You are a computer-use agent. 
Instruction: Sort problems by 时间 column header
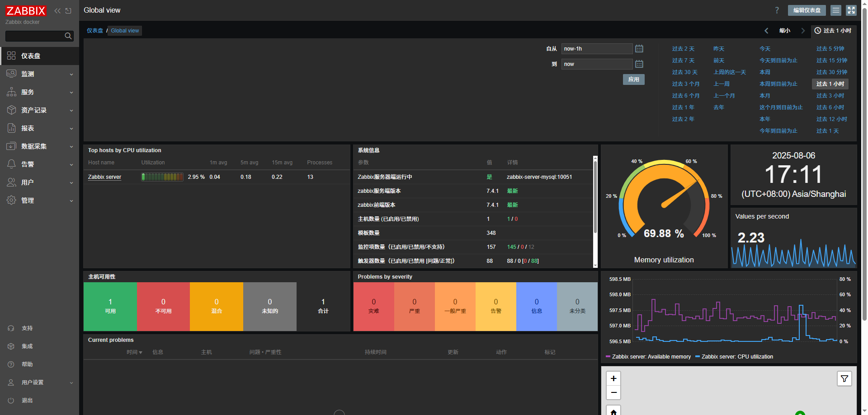pyautogui.click(x=134, y=352)
